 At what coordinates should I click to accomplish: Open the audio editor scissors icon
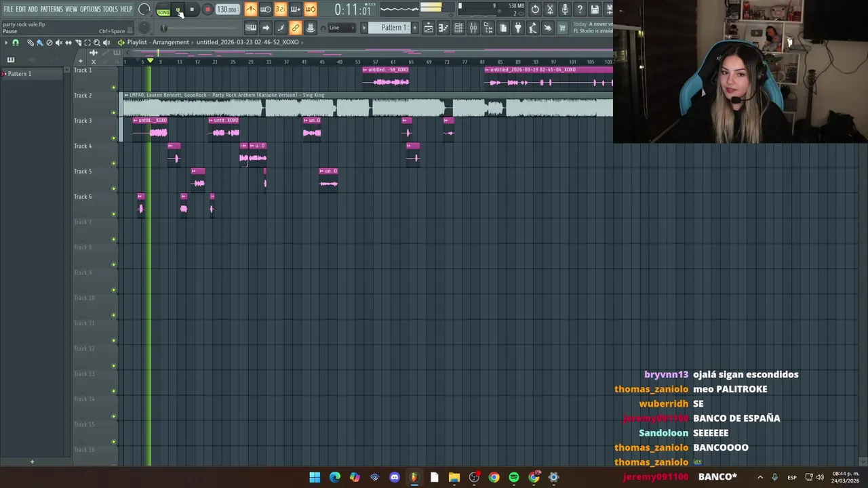click(x=550, y=9)
